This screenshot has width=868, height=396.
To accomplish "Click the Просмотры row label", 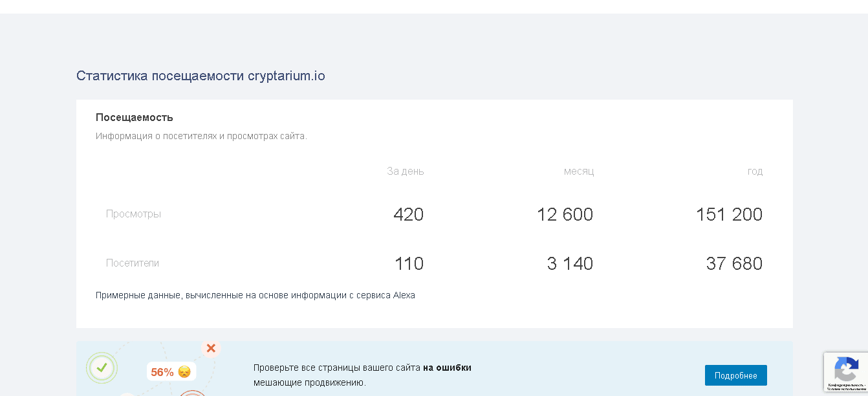I will [x=133, y=214].
